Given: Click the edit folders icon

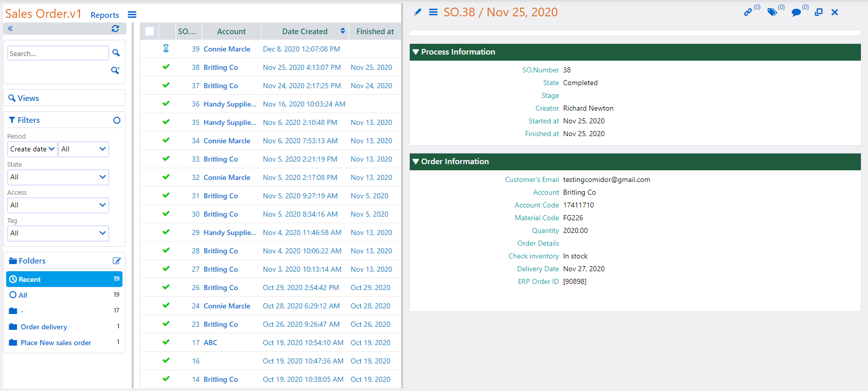Looking at the screenshot, I should [116, 261].
